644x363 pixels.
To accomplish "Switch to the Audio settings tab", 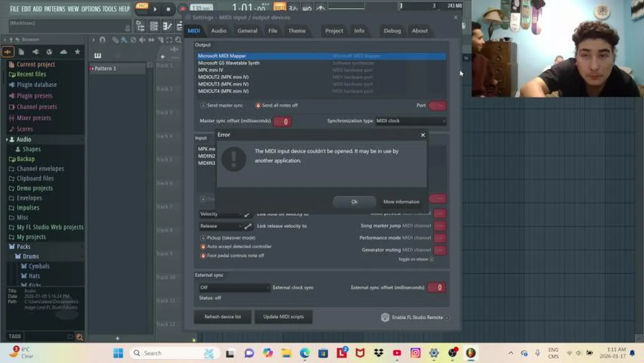I will [x=219, y=31].
